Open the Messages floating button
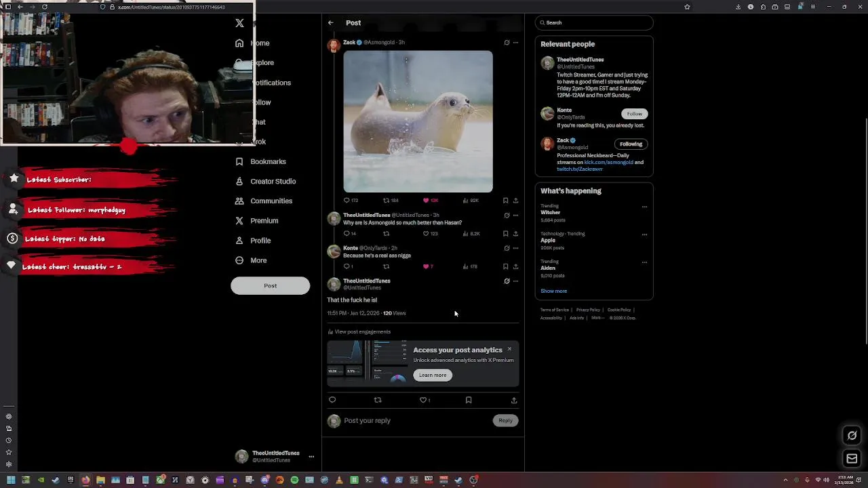868x488 pixels. 852,459
